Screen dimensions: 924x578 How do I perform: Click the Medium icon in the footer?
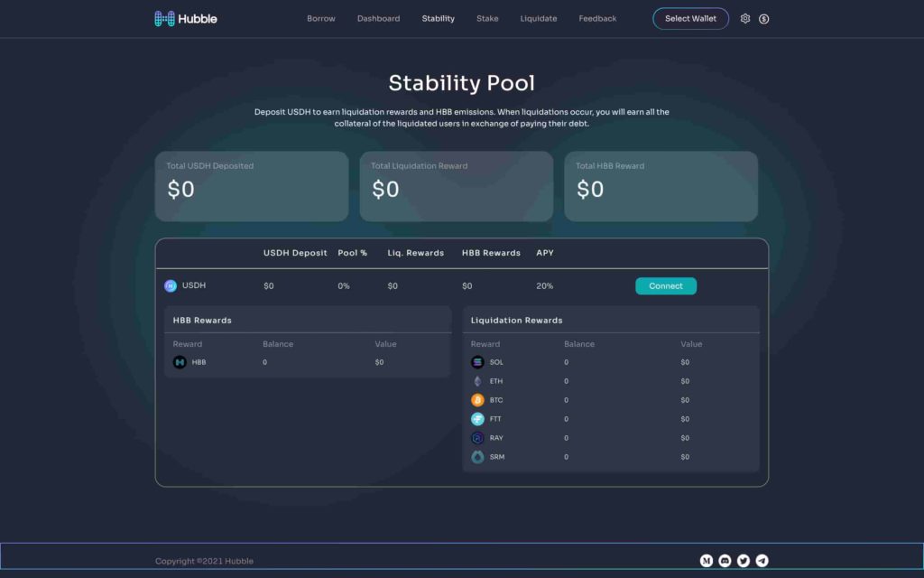click(x=705, y=560)
